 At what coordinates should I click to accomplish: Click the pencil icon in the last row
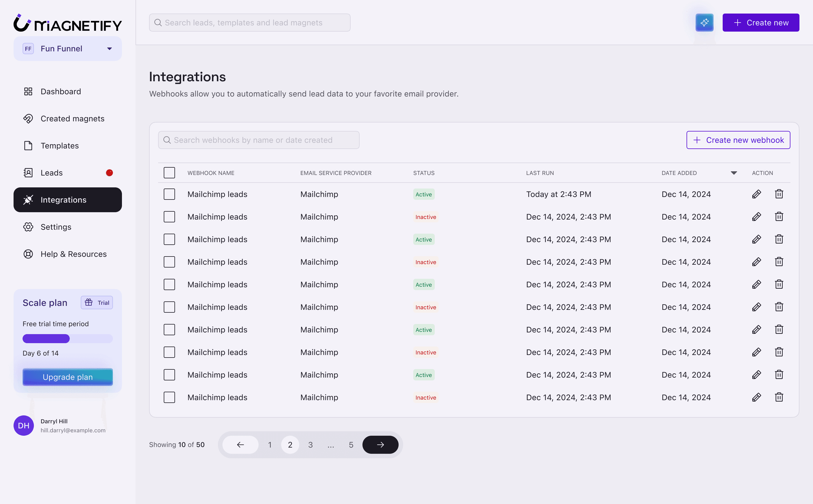tap(756, 397)
